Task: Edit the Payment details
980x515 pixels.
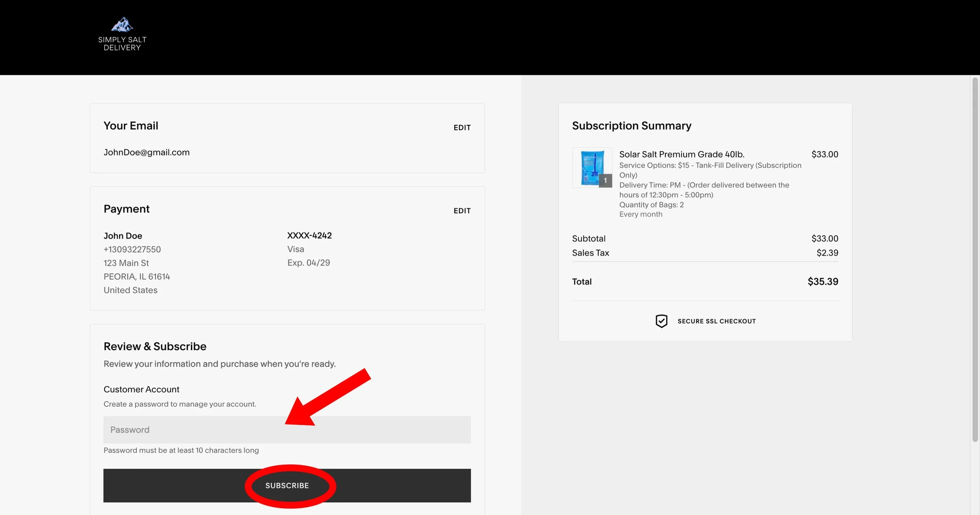Action: pyautogui.click(x=462, y=211)
